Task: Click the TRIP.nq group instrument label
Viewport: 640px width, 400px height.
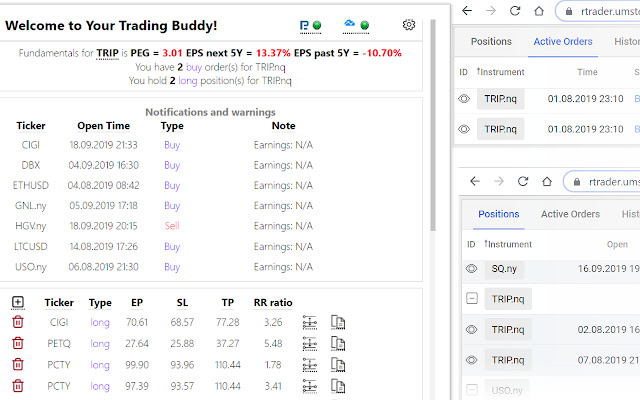Action: click(x=508, y=299)
